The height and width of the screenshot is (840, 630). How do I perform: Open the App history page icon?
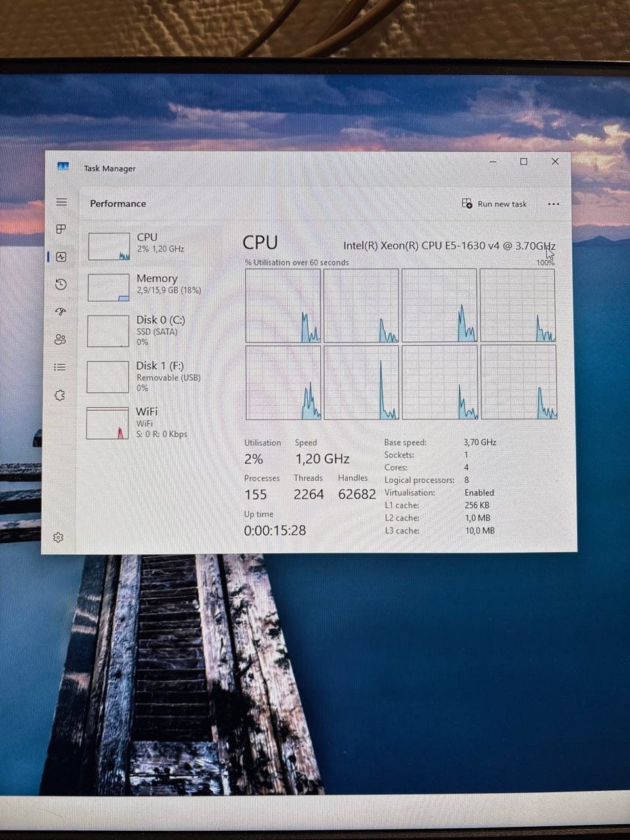pos(61,284)
